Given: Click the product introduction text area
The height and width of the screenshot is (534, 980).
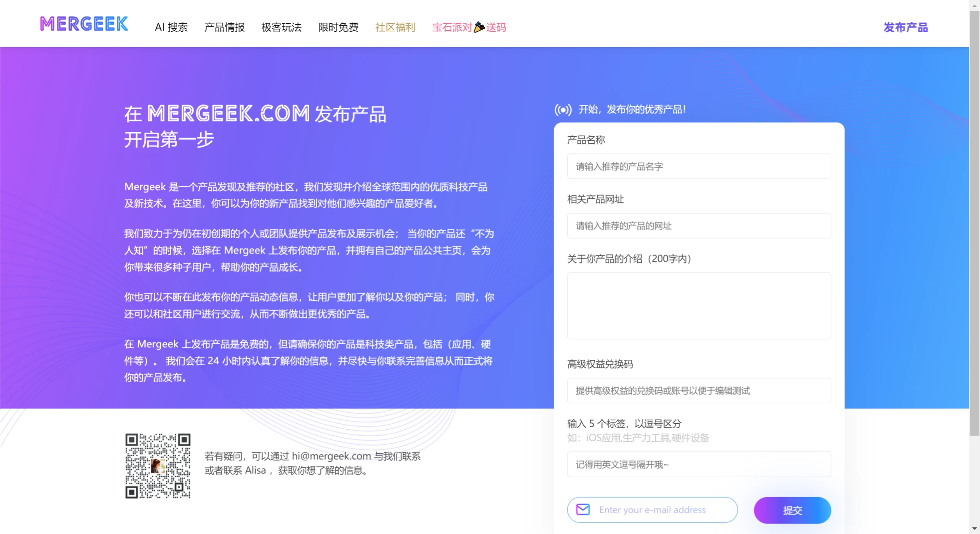Looking at the screenshot, I should (x=698, y=306).
